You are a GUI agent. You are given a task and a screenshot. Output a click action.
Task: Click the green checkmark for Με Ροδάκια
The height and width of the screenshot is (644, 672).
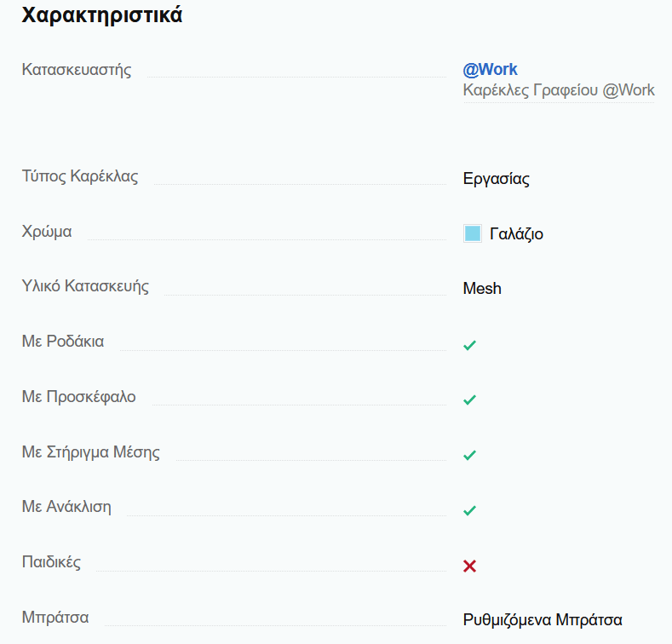pyautogui.click(x=469, y=345)
